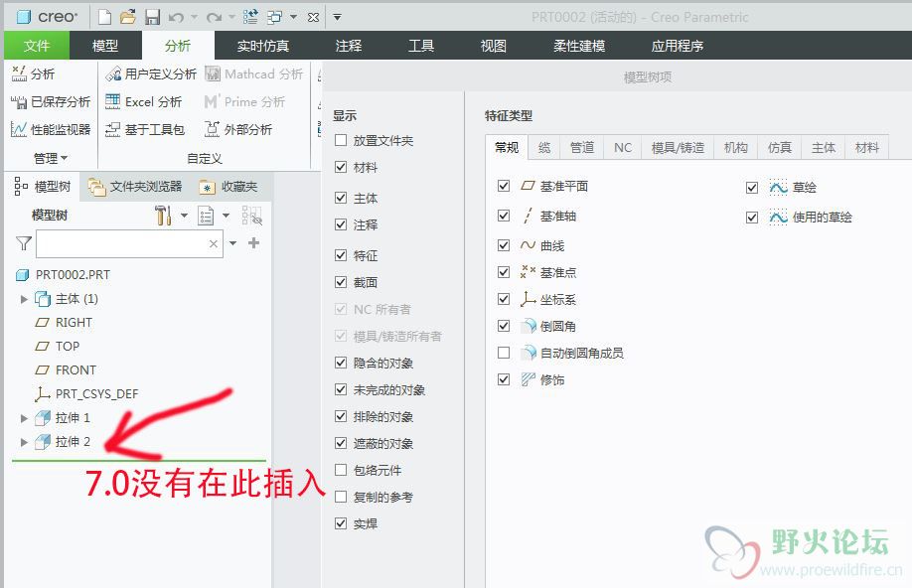Toggle the 主体 display checkbox
The height and width of the screenshot is (588, 912).
(x=341, y=198)
